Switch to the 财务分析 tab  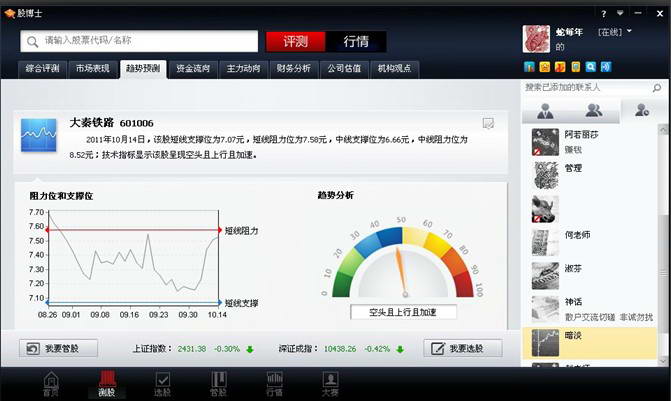(x=294, y=69)
